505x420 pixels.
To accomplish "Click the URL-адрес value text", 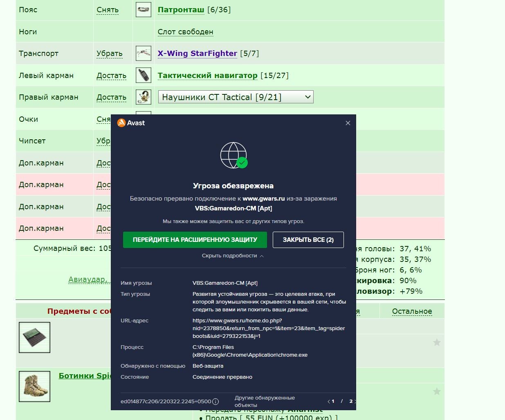I will [269, 328].
